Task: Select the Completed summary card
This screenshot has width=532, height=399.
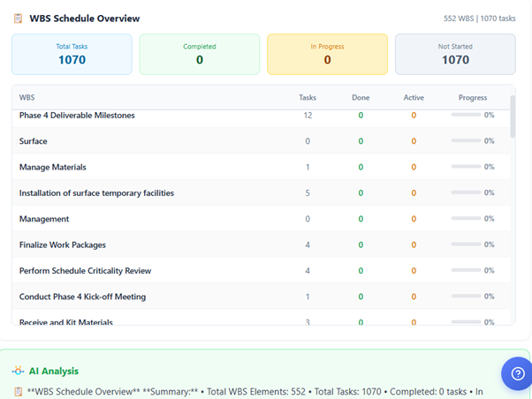Action: pyautogui.click(x=200, y=55)
